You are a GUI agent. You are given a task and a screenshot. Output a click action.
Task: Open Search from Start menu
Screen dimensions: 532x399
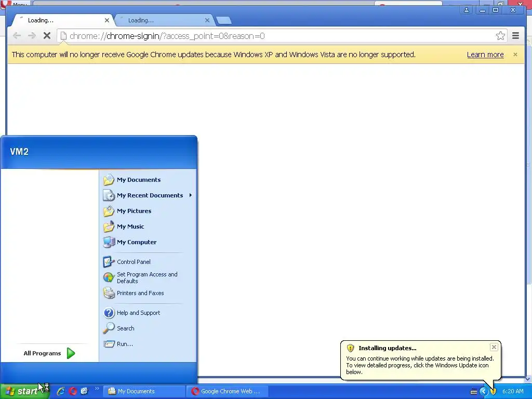(x=148, y=328)
